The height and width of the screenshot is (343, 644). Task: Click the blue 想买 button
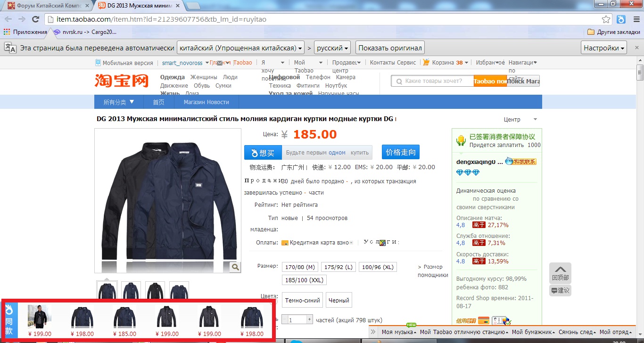point(263,153)
